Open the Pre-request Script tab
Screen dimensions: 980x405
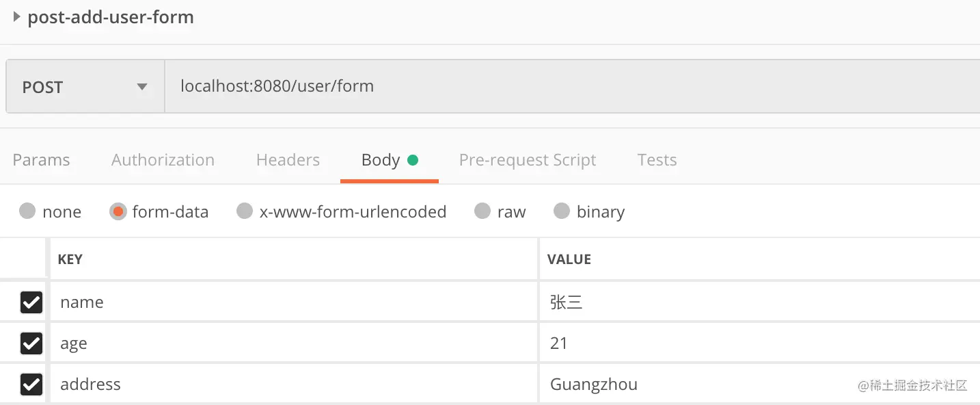tap(527, 160)
